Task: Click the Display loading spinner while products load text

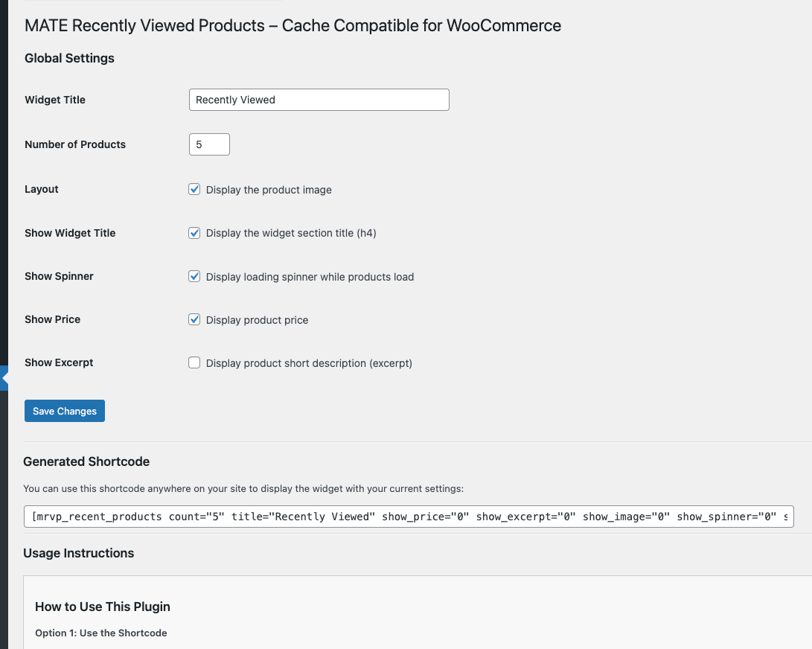Action: click(x=310, y=277)
